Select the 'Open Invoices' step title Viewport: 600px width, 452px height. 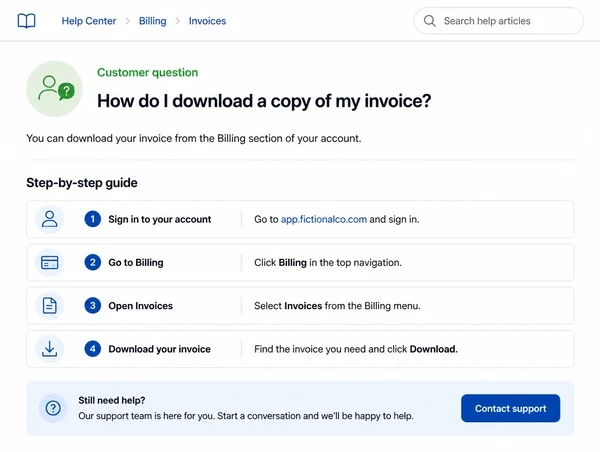[x=140, y=306]
